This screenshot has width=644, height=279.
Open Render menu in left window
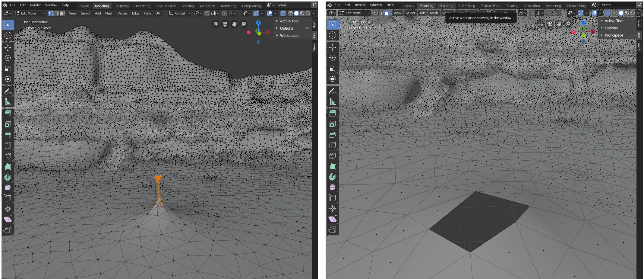(x=35, y=5)
